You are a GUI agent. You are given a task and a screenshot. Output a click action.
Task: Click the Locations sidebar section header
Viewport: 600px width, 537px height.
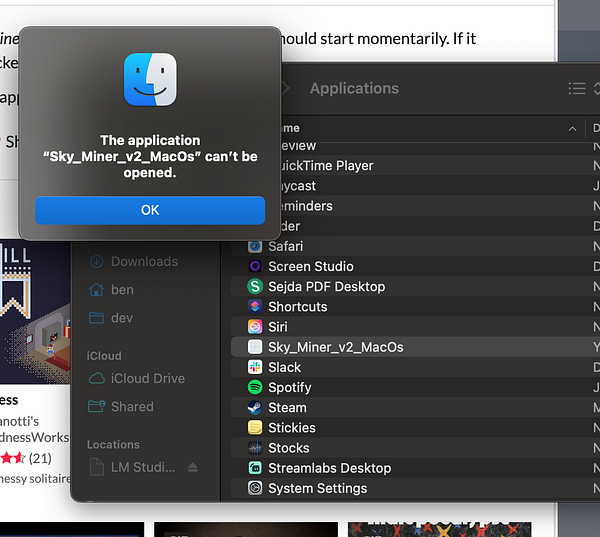pyautogui.click(x=113, y=444)
